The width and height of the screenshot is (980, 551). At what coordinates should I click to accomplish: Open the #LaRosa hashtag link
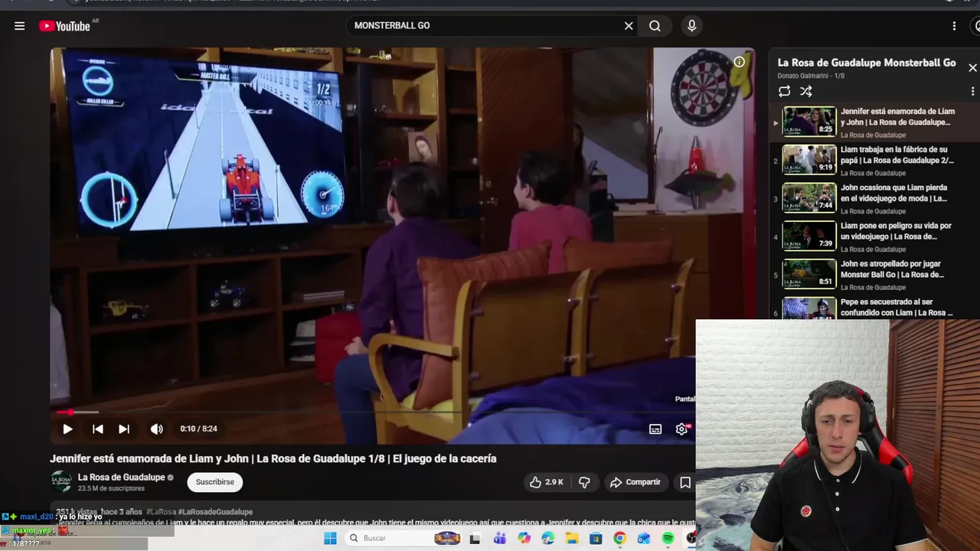point(161,512)
